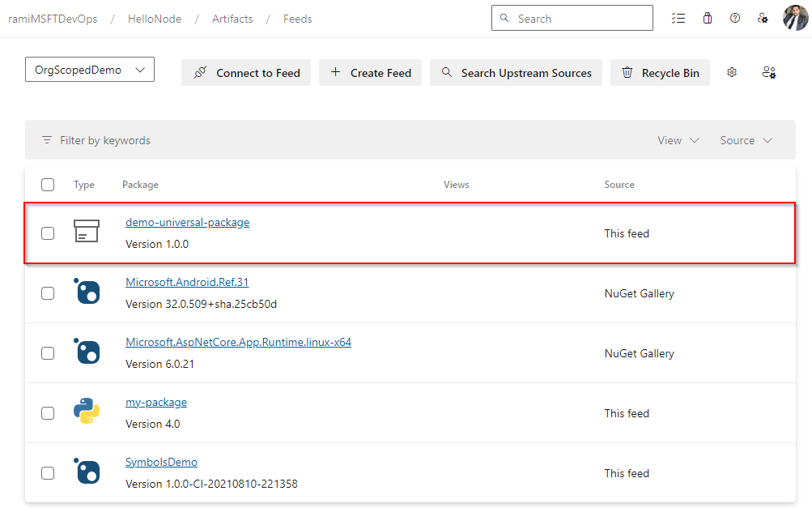Image resolution: width=812 pixels, height=508 pixels.
Task: Go to Artifacts in the breadcrumb
Action: click(x=232, y=19)
